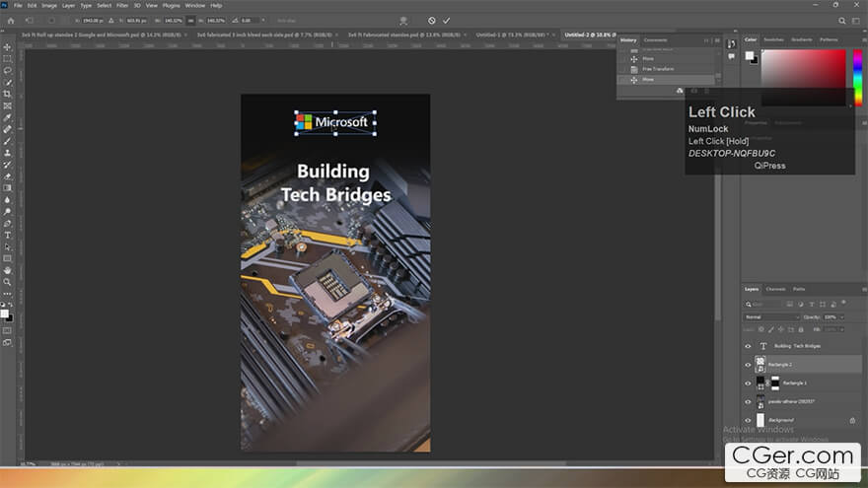Click the foreground color swatch in Color panel

coord(749,56)
